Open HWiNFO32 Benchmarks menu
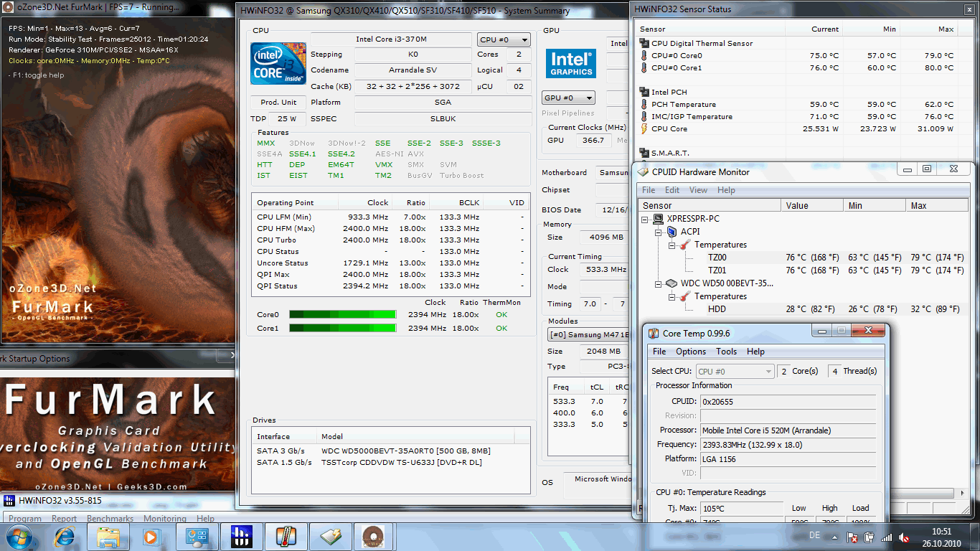The image size is (980, 551). coord(110,518)
